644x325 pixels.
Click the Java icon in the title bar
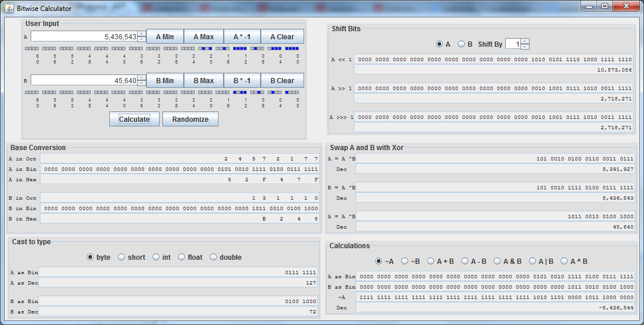9,9
